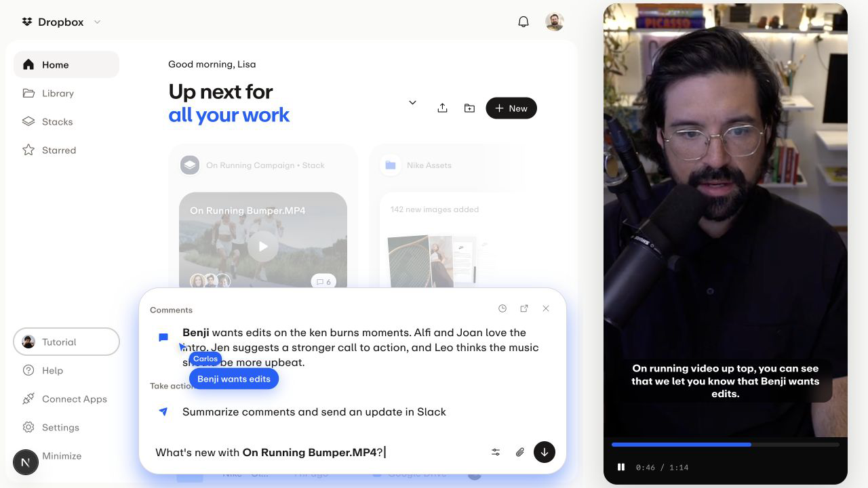Click the round N logo button
This screenshot has height=488, width=868.
coord(26,462)
